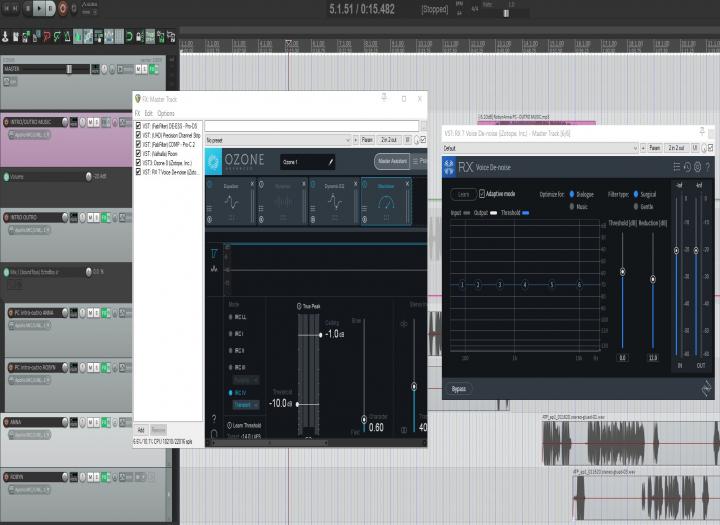Click the Ozone help question mark icon
Screen dimensions: 720x525
point(214,418)
